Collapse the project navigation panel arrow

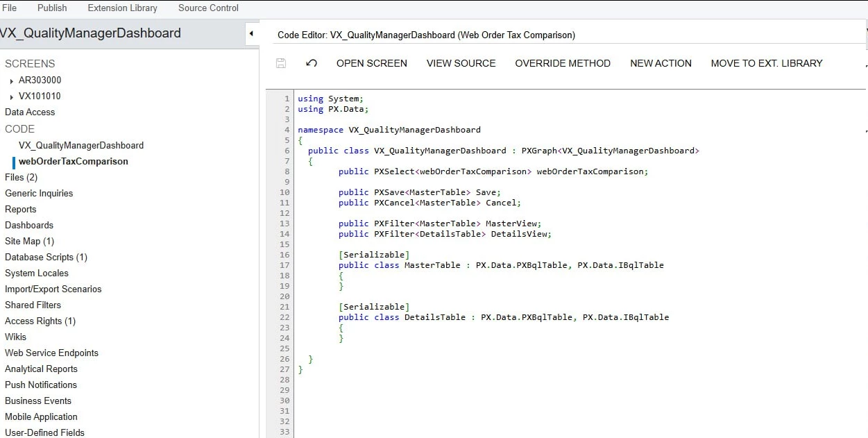[252, 33]
